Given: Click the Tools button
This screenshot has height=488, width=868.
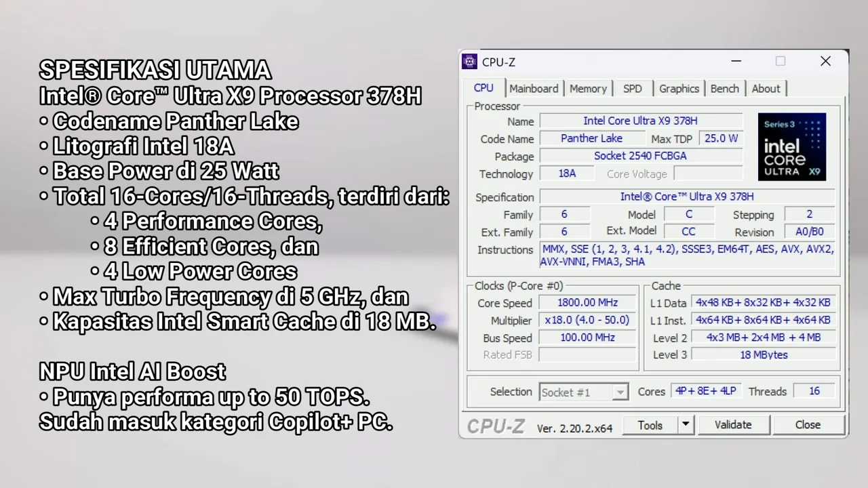Looking at the screenshot, I should pos(650,425).
